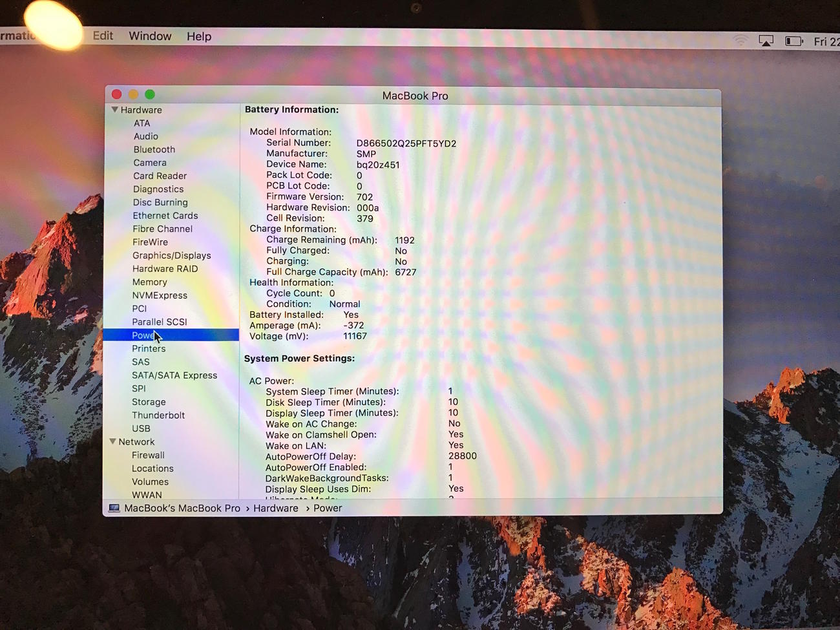Select WWAN under Network
840x630 pixels.
(x=147, y=495)
